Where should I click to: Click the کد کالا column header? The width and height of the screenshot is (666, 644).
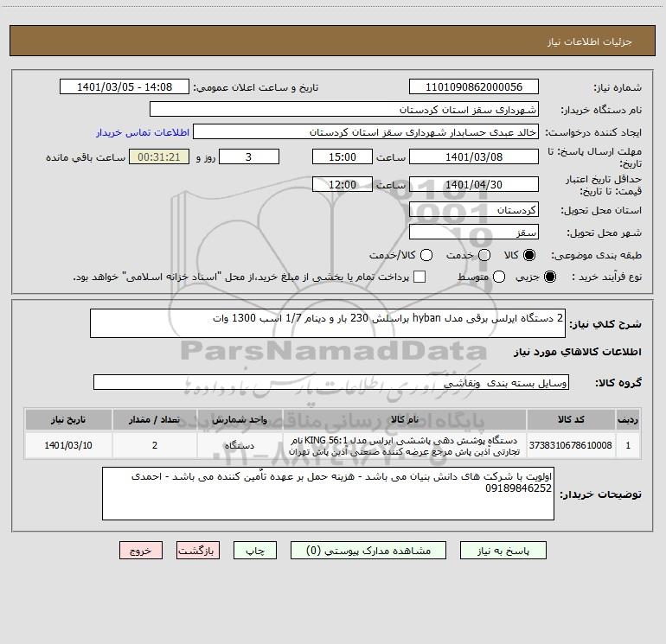click(x=571, y=420)
